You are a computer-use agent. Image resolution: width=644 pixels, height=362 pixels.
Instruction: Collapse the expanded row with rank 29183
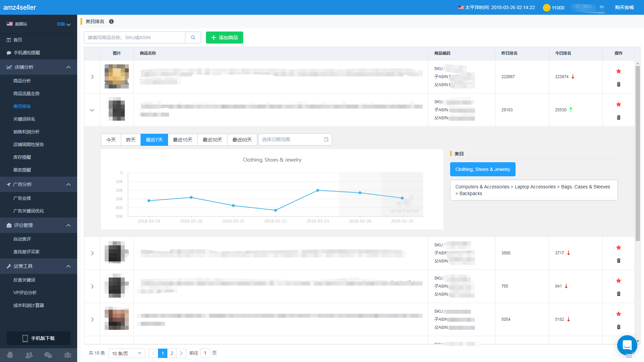point(92,110)
